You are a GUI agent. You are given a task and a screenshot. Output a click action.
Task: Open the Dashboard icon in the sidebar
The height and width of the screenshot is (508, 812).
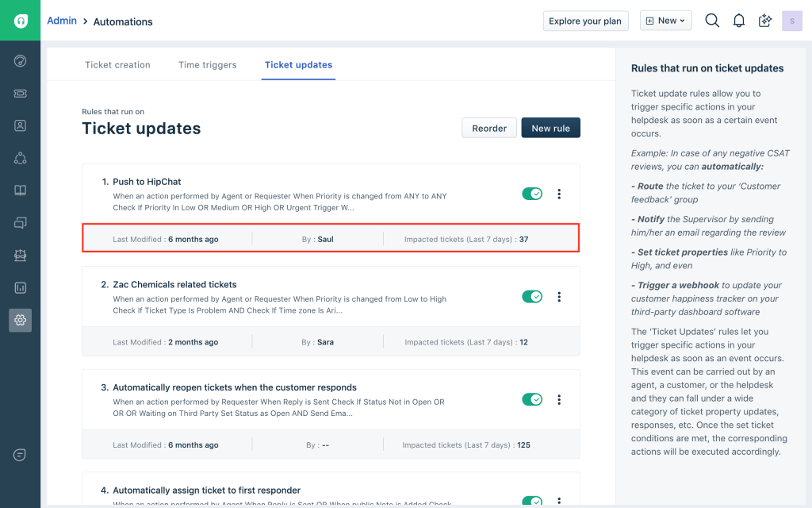pos(21,61)
